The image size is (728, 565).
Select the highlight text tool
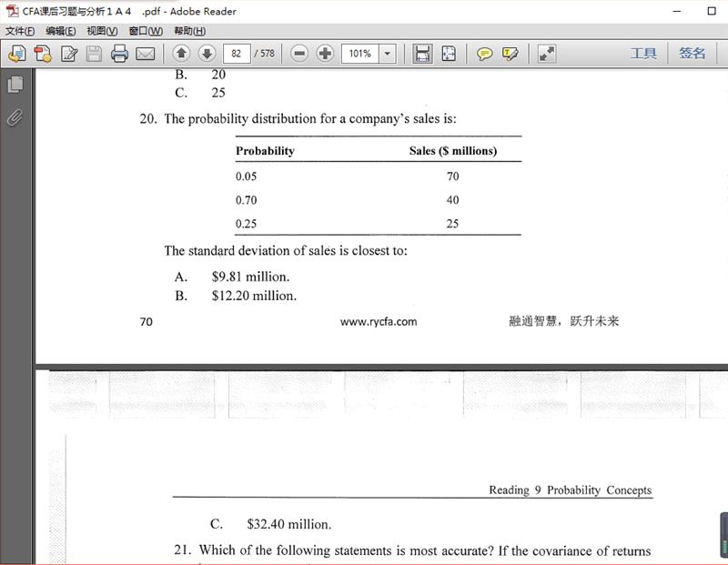[510, 55]
